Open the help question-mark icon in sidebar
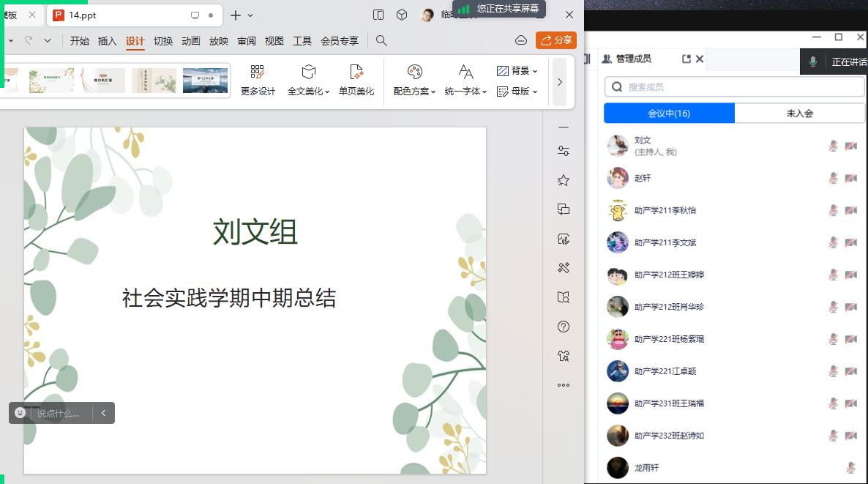Image resolution: width=868 pixels, height=484 pixels. tap(563, 327)
